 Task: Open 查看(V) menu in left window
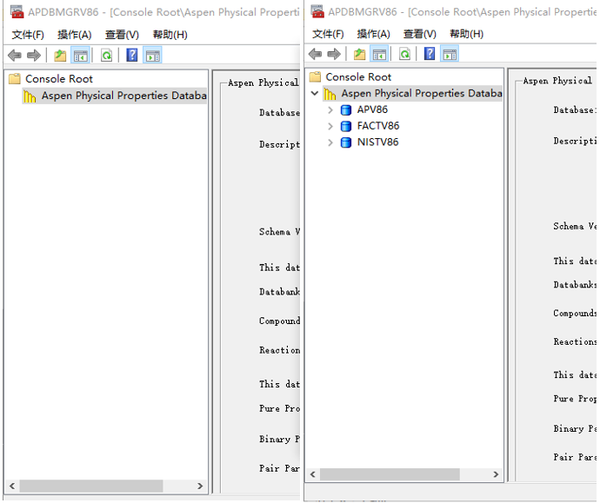point(122,35)
